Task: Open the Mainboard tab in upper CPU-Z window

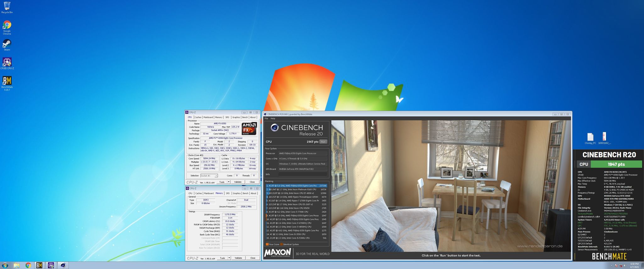Action: [208, 117]
